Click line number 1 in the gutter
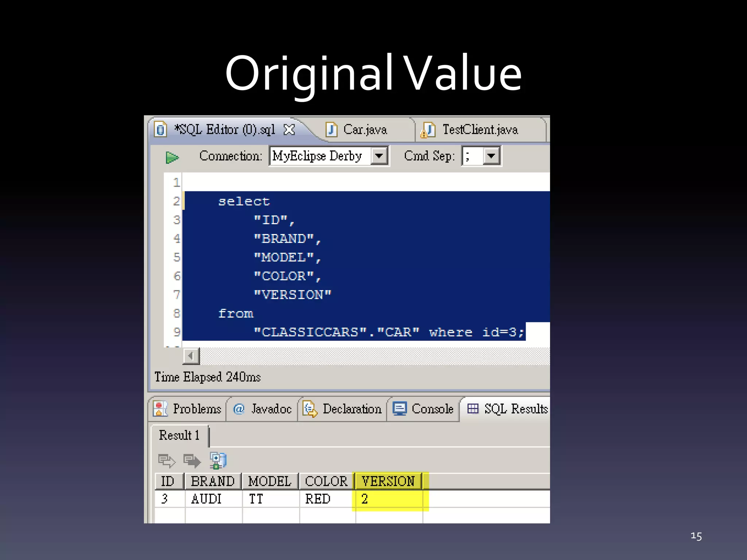Screen dimensions: 747x560 177,182
